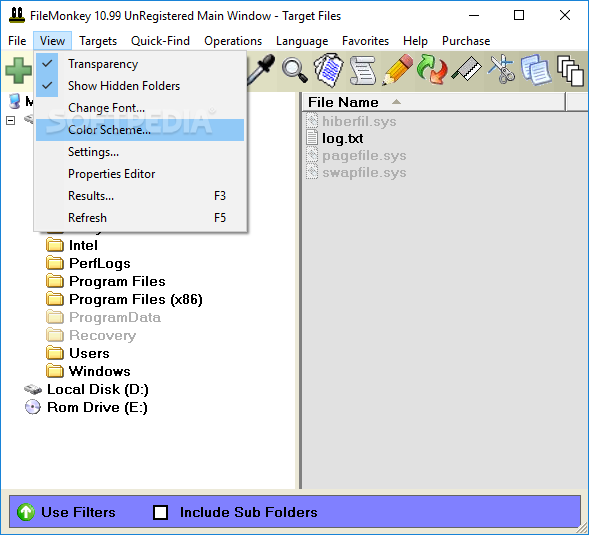This screenshot has width=589, height=535.
Task: Select pagefile.sys in file list
Action: point(364,156)
